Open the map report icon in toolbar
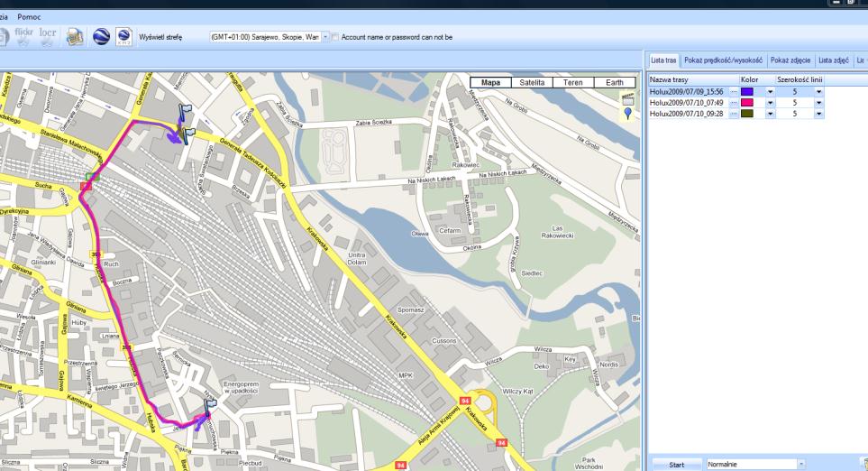Screen dimensions: 868x471 [75, 37]
